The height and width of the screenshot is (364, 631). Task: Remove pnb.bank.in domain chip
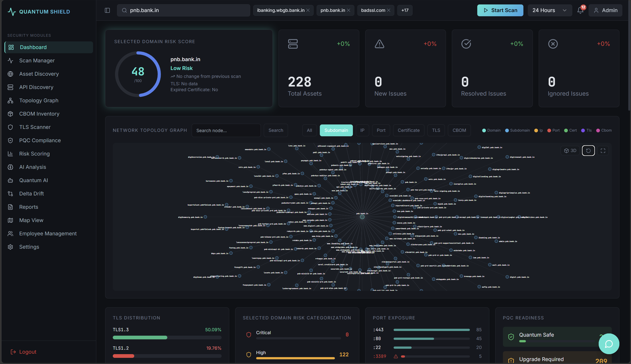(348, 10)
